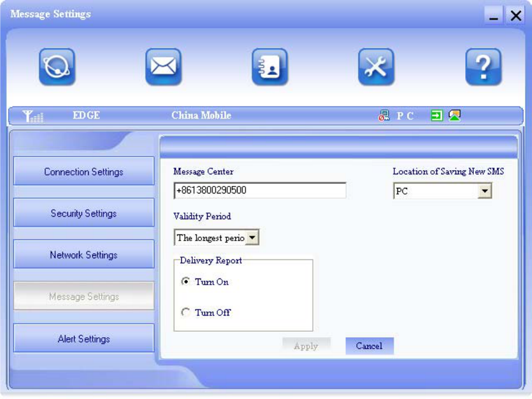
Task: Click the Apply button
Action: coord(306,346)
